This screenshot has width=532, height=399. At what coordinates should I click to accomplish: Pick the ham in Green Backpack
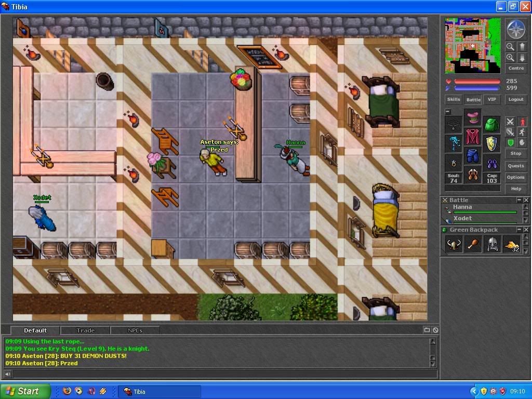pyautogui.click(x=473, y=244)
